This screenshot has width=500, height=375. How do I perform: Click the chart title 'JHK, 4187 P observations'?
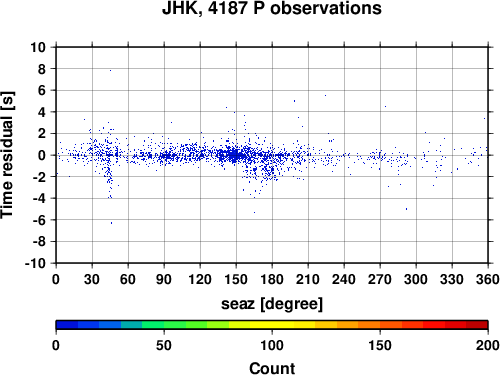pyautogui.click(x=272, y=8)
